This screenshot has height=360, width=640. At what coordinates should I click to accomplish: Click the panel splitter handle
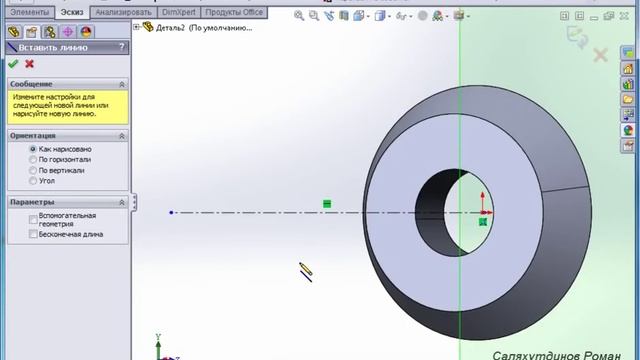tap(133, 202)
